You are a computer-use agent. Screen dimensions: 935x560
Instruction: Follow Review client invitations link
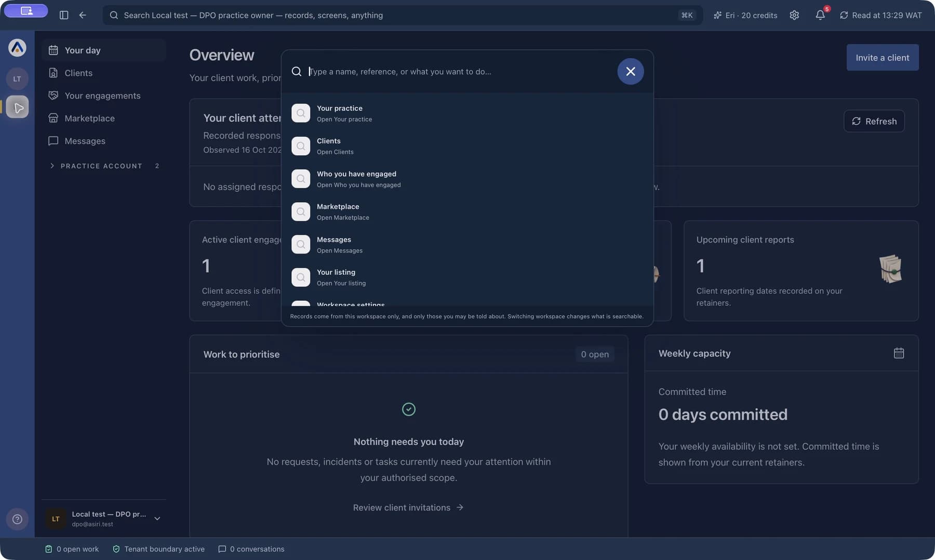408,508
